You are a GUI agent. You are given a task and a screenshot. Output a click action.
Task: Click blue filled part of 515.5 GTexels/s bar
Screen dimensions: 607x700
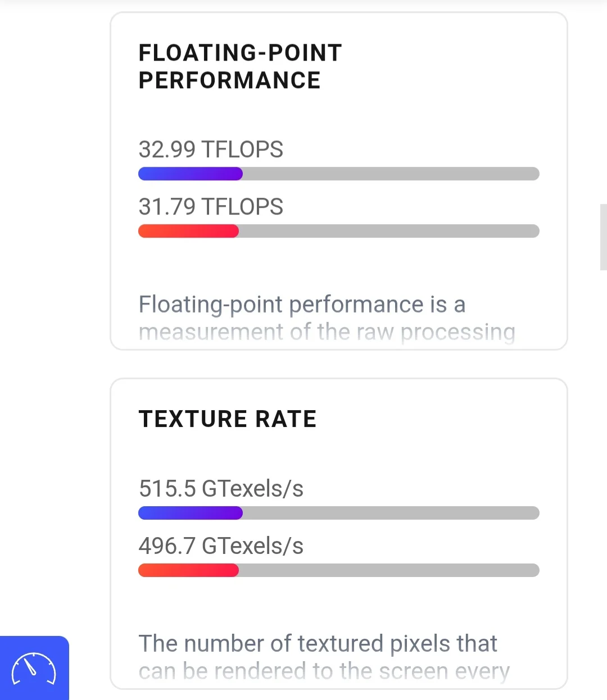tap(190, 513)
